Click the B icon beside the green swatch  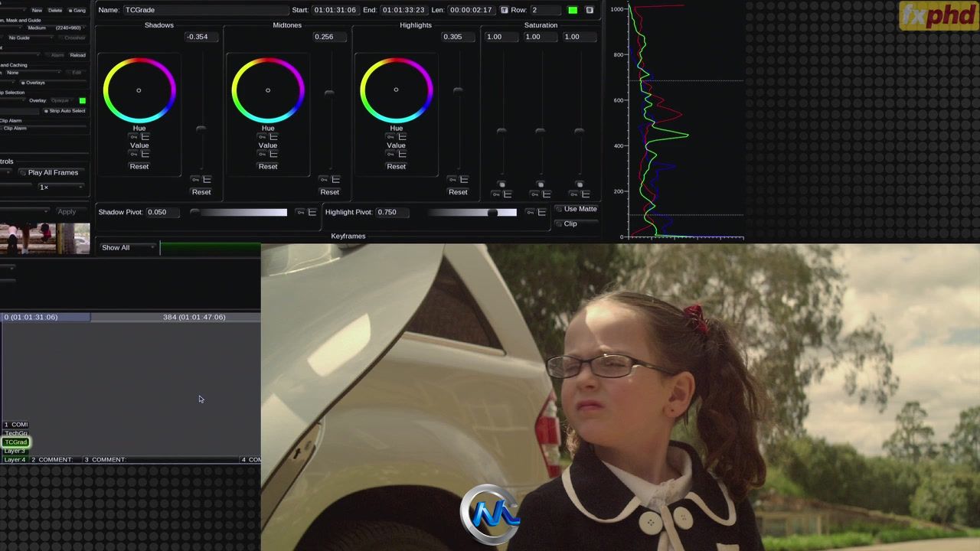point(590,10)
